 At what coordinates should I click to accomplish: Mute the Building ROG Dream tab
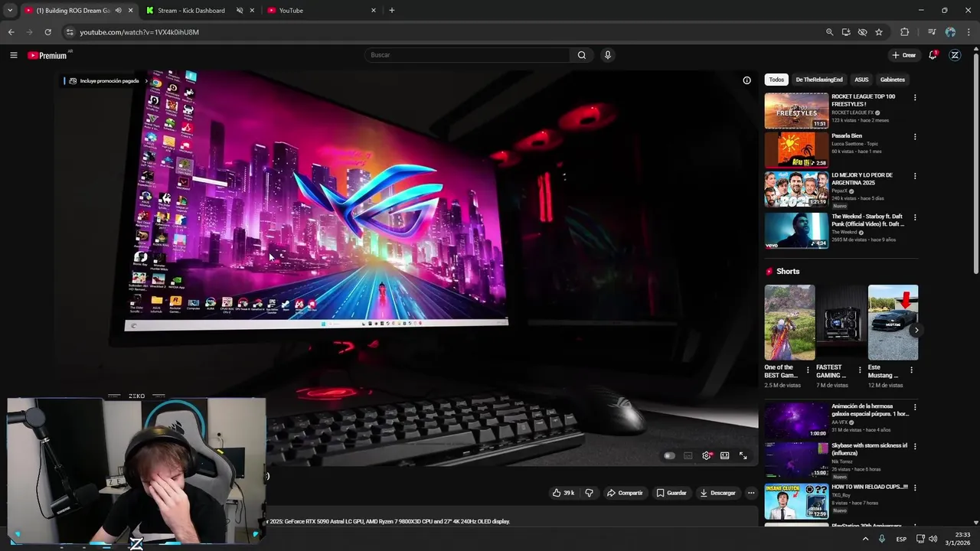tap(118, 11)
